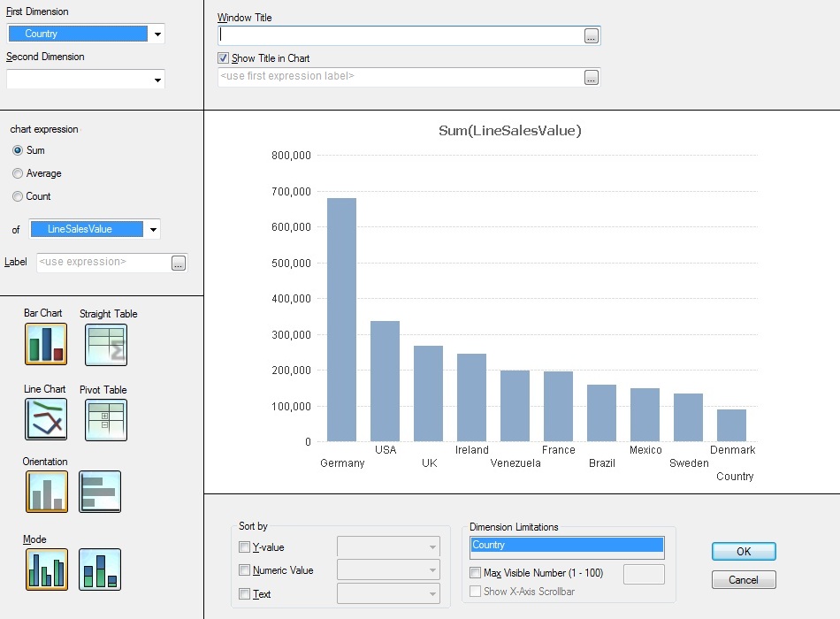Expand the LineSalesValue field dropdown
Image resolution: width=840 pixels, height=619 pixels.
click(153, 230)
